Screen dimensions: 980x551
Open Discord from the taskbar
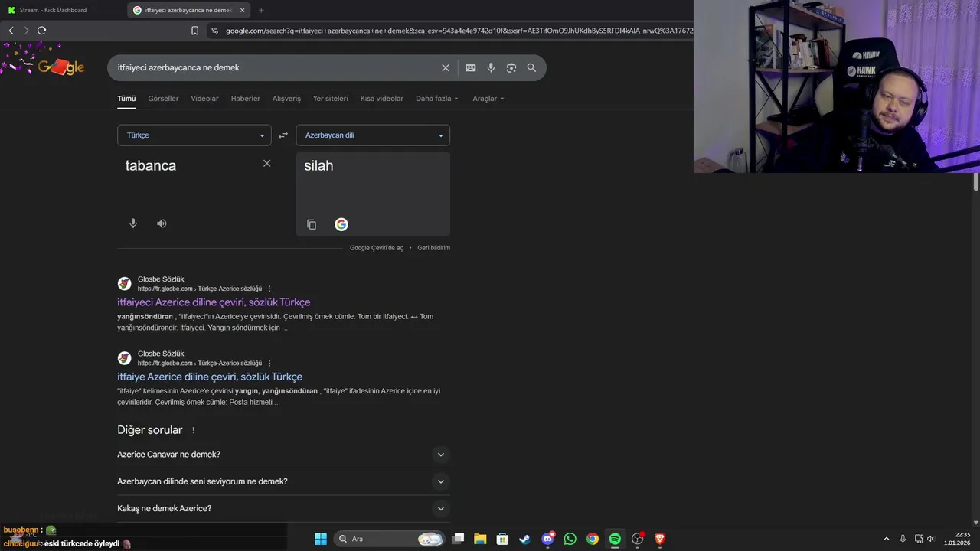click(547, 539)
